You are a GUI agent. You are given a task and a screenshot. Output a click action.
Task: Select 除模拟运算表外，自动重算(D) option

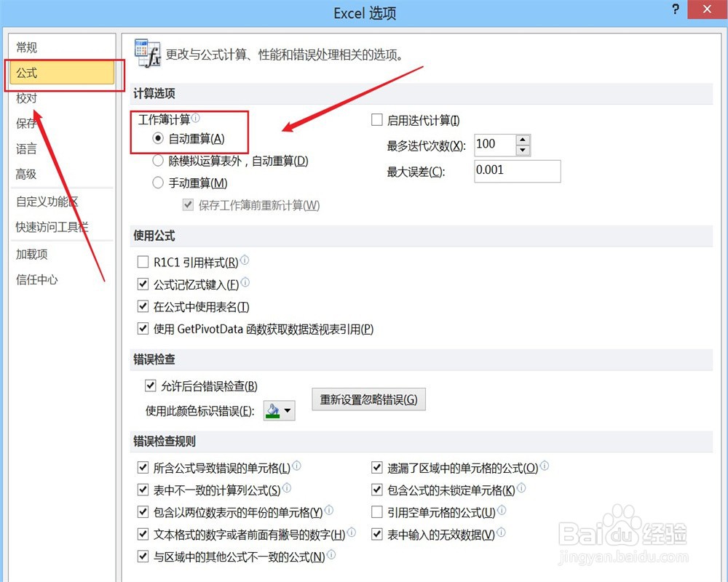[x=158, y=161]
